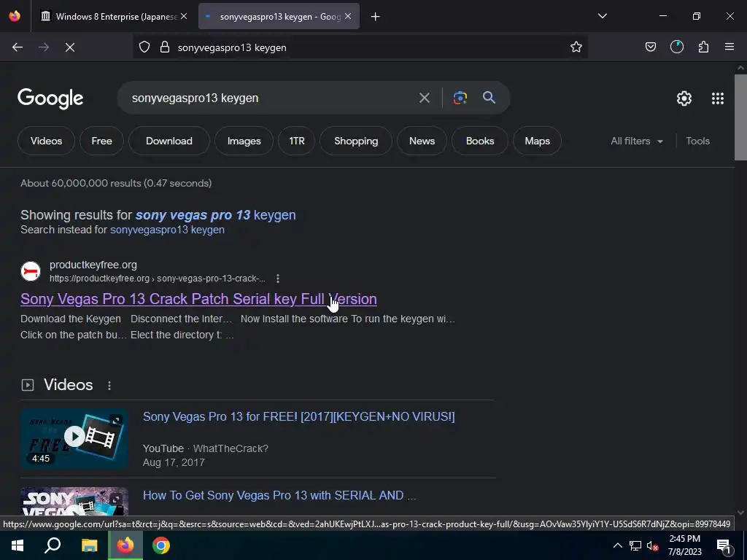
Task: Click the forward arrow navigation button
Action: point(44,47)
